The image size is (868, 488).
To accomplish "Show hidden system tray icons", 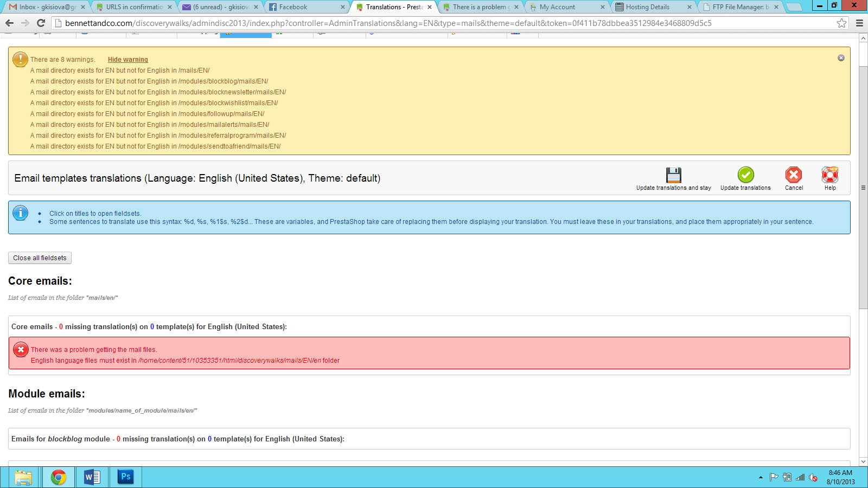I will click(x=761, y=477).
